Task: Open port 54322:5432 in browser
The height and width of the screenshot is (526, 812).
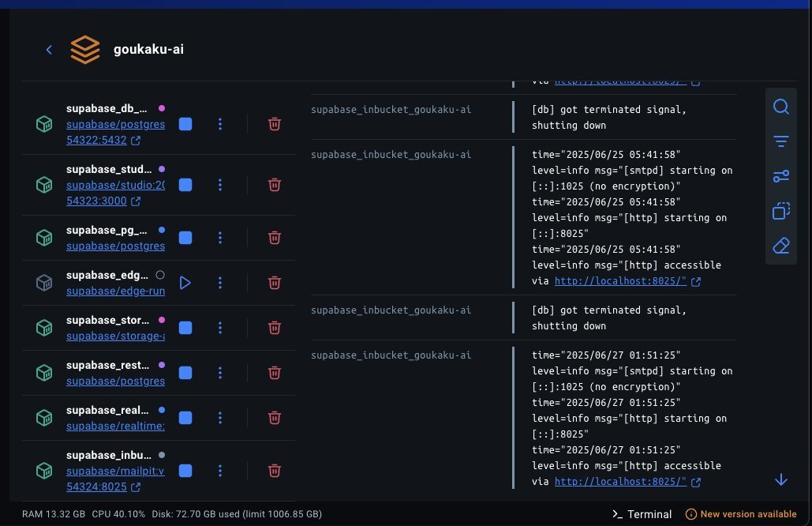Action: point(103,141)
